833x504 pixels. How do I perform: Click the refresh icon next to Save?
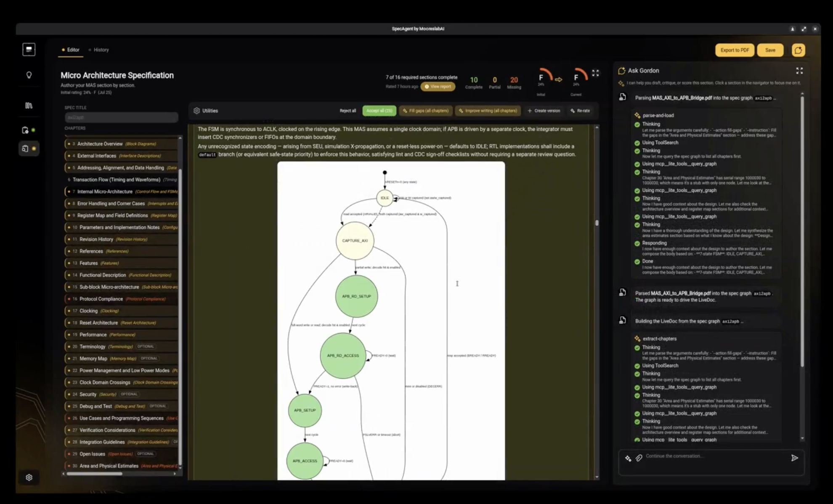(x=798, y=50)
